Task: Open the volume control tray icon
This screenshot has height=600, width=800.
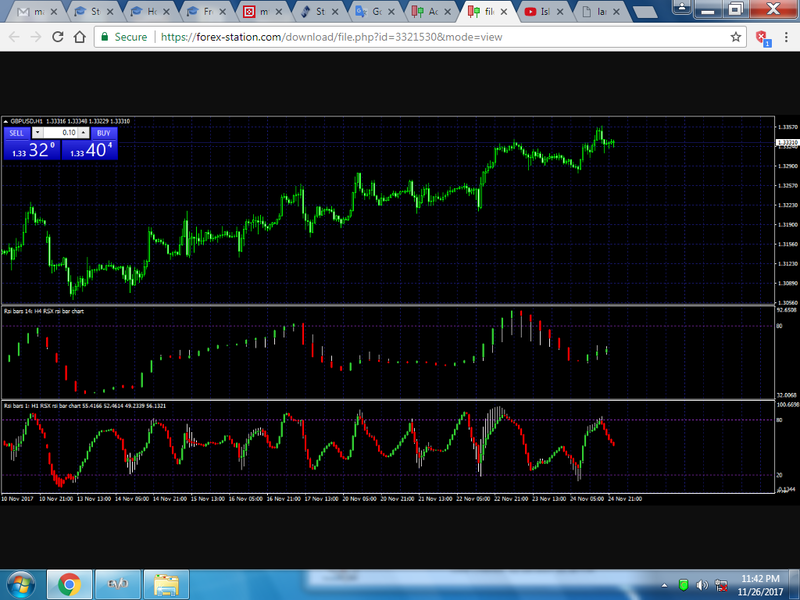Action: (x=703, y=585)
